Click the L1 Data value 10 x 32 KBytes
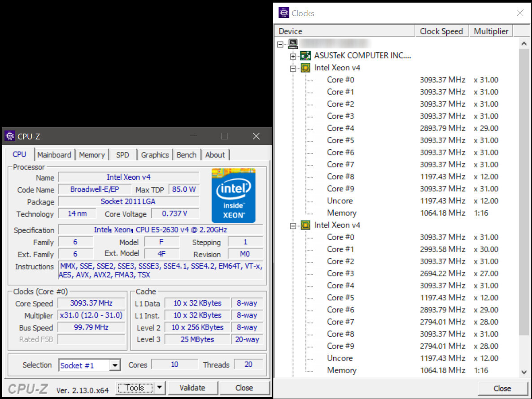The image size is (532, 399). (197, 303)
